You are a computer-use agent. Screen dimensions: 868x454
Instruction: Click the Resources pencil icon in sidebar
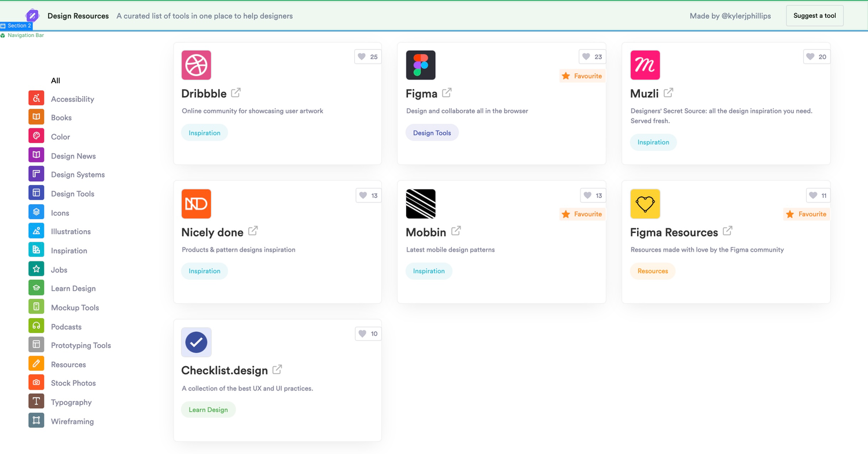coord(36,364)
